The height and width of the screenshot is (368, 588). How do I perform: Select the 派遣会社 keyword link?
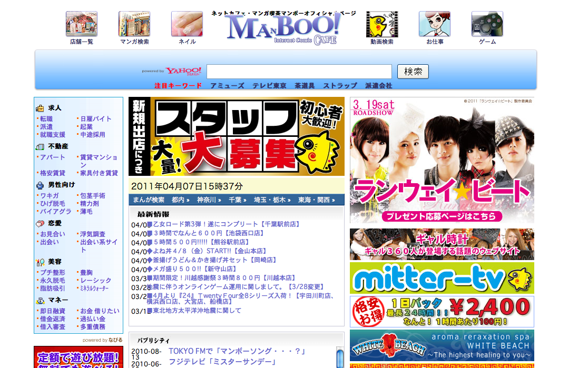click(x=379, y=85)
